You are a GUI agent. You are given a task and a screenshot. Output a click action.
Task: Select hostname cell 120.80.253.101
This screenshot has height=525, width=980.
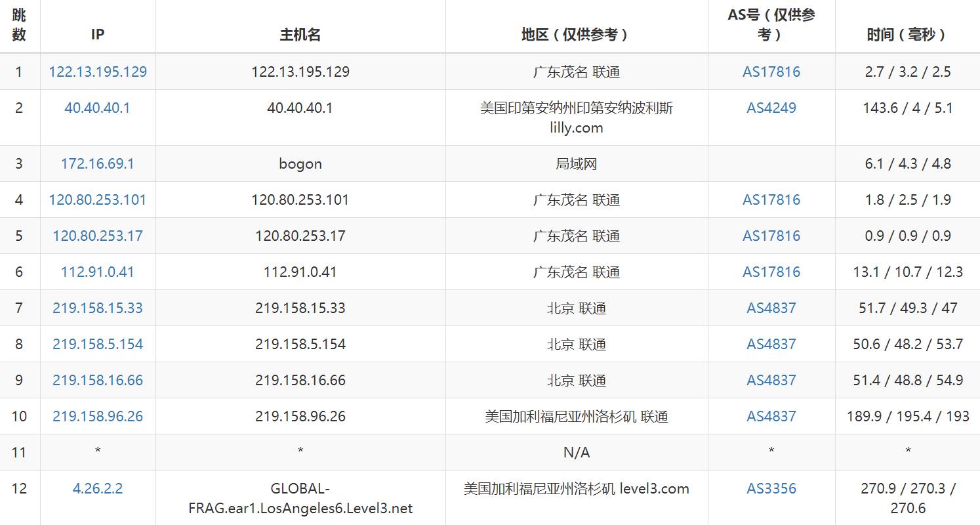300,199
